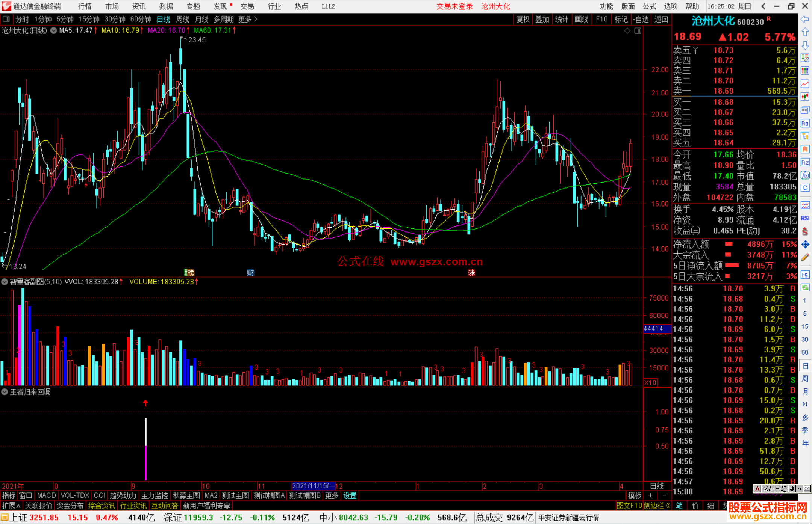Toggle the 60-minute period in right sidebar
The width and height of the screenshot is (812, 524).
tap(804, 352)
